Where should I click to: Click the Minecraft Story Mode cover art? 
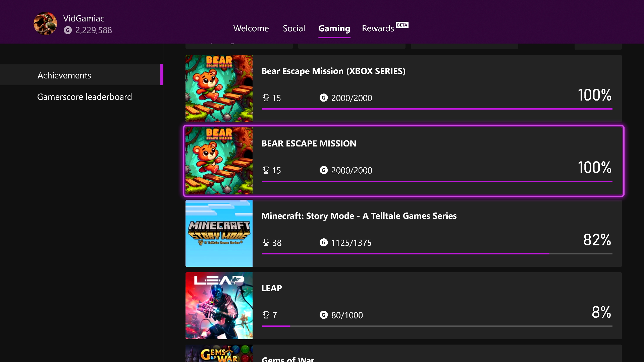pyautogui.click(x=219, y=233)
